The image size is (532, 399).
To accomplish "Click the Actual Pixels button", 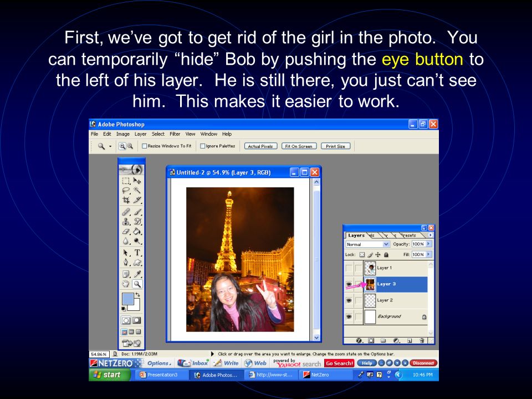I will click(x=260, y=146).
